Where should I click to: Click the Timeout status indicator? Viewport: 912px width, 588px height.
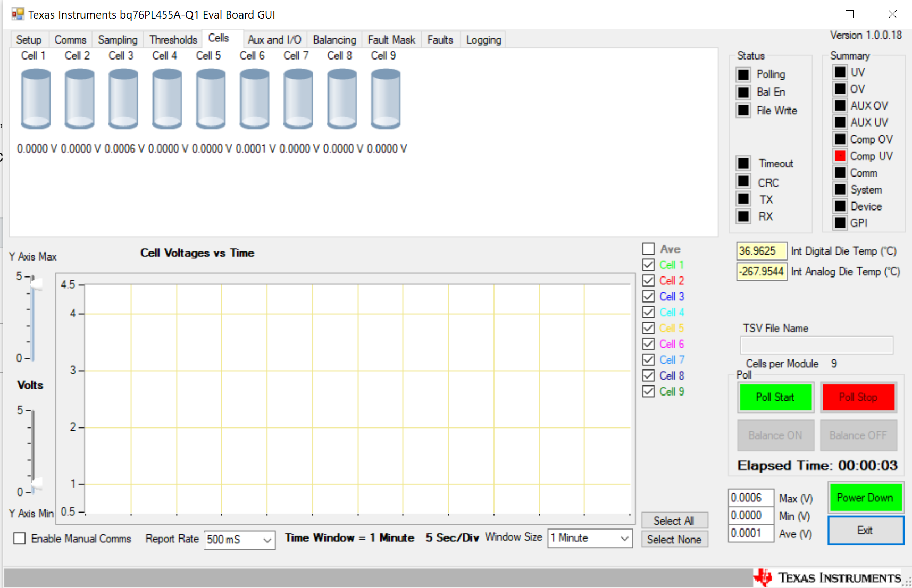(x=743, y=163)
